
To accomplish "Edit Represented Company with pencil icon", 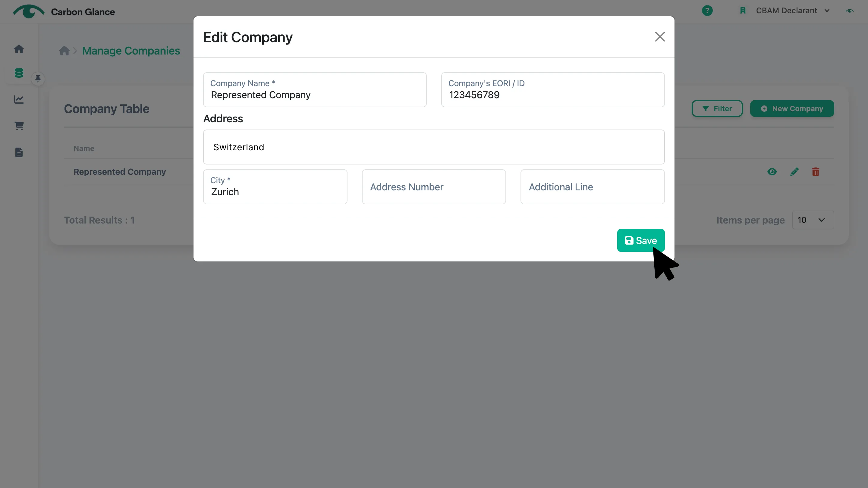I will 794,172.
